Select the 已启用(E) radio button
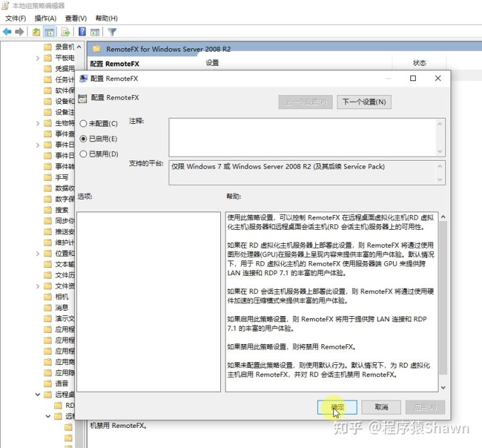The image size is (482, 448). pos(83,139)
